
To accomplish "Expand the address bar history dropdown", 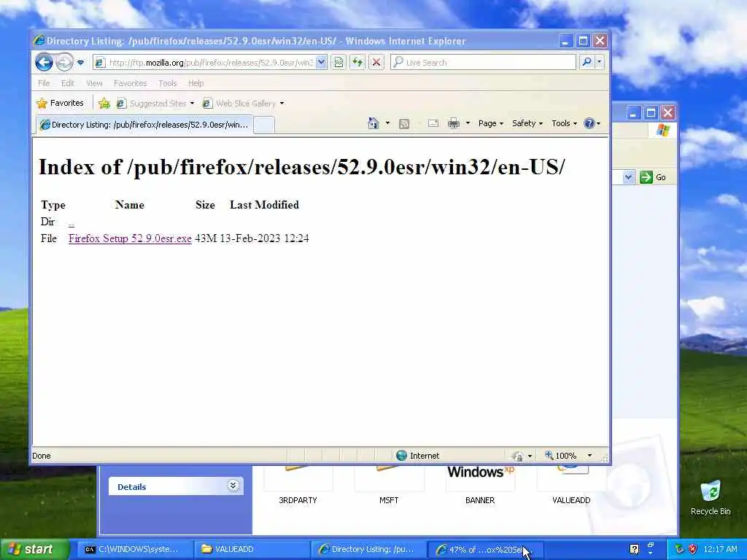I will coord(321,63).
